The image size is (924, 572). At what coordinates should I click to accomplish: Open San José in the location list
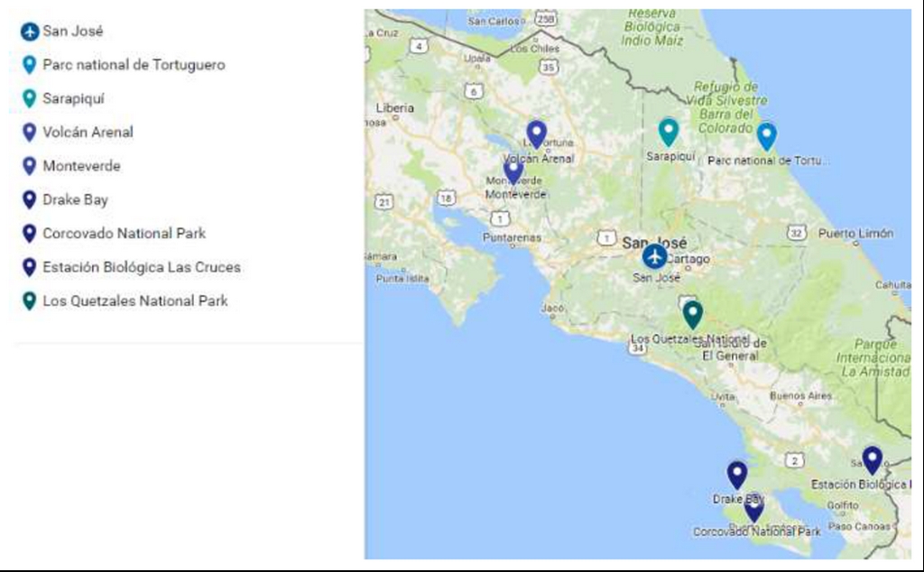click(x=73, y=32)
